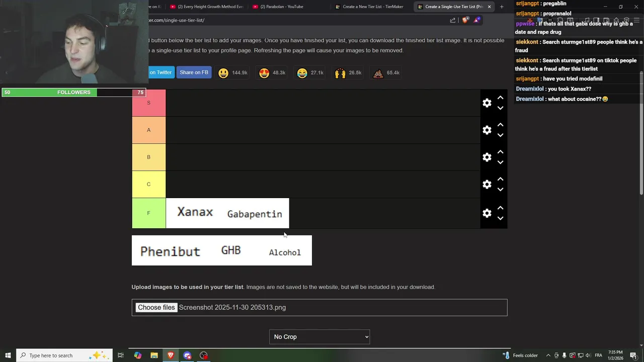Viewport: 644px width, 362px height.
Task: Move A tier row down
Action: (x=500, y=135)
